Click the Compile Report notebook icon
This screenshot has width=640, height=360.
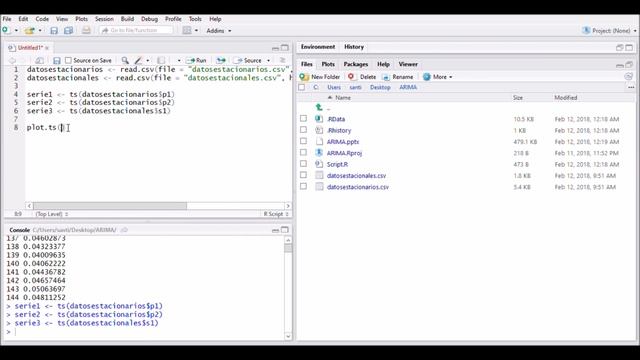[x=161, y=60]
